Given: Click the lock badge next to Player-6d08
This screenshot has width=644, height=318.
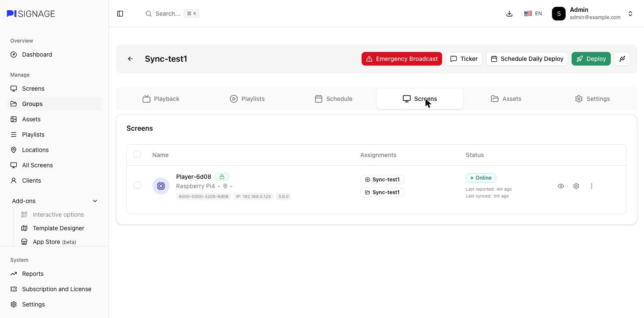Looking at the screenshot, I should (x=222, y=177).
